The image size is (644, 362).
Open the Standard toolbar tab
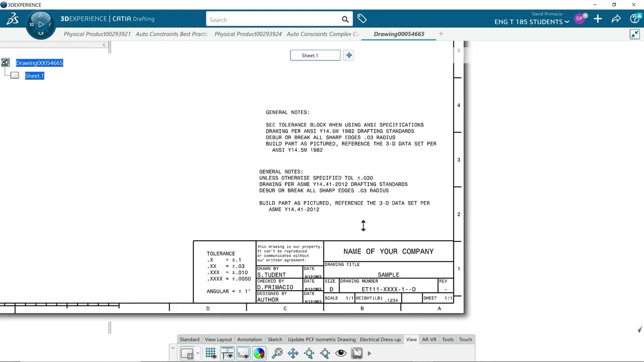click(189, 339)
